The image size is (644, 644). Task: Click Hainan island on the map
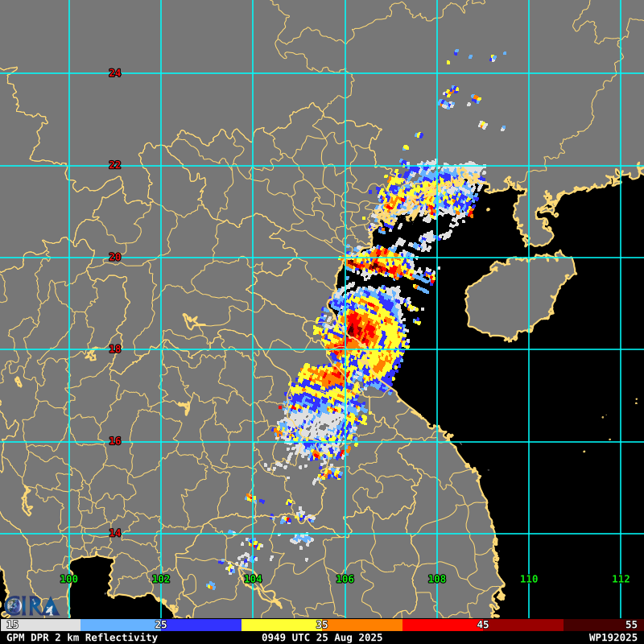521,296
